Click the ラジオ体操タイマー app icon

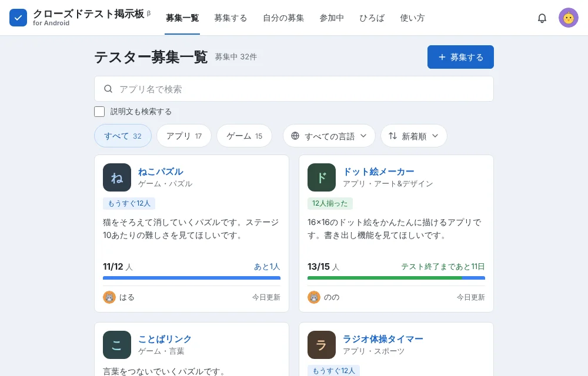(322, 344)
